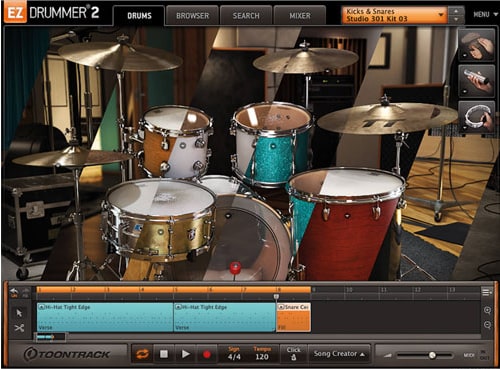Trigger the hand claps percussion pad
The height and width of the screenshot is (369, 500).
tap(477, 45)
